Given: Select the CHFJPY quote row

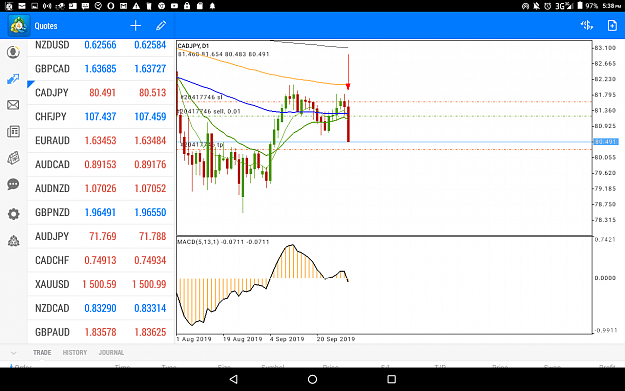Looking at the screenshot, I should coord(101,116).
